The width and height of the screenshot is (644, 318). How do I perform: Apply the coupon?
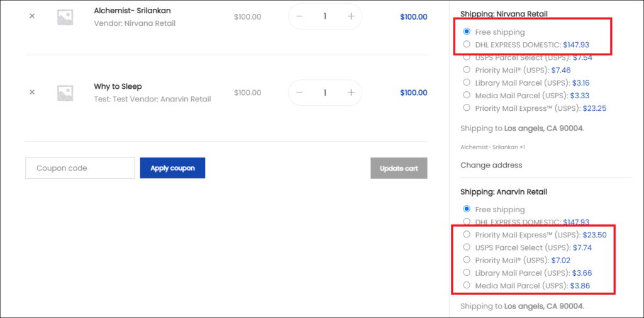point(172,168)
